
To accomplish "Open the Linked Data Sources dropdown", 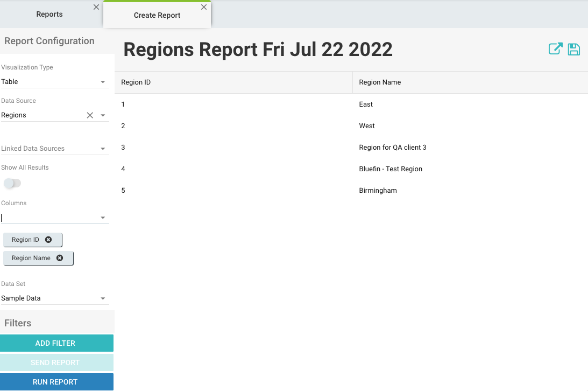I will 103,149.
